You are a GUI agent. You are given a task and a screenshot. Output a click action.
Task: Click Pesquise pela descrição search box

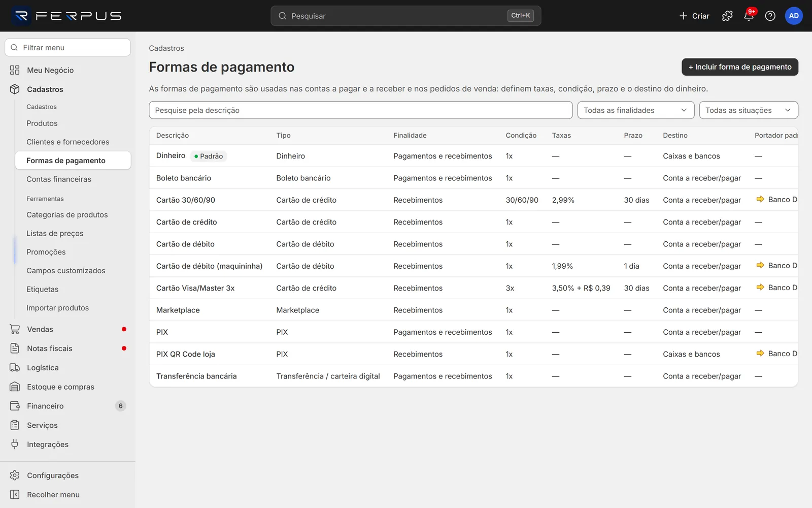(361, 110)
